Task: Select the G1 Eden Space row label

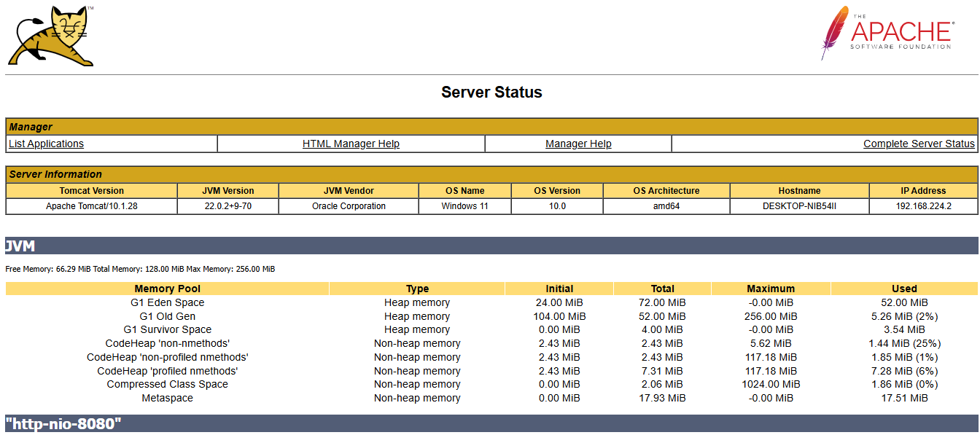Action: pyautogui.click(x=168, y=302)
